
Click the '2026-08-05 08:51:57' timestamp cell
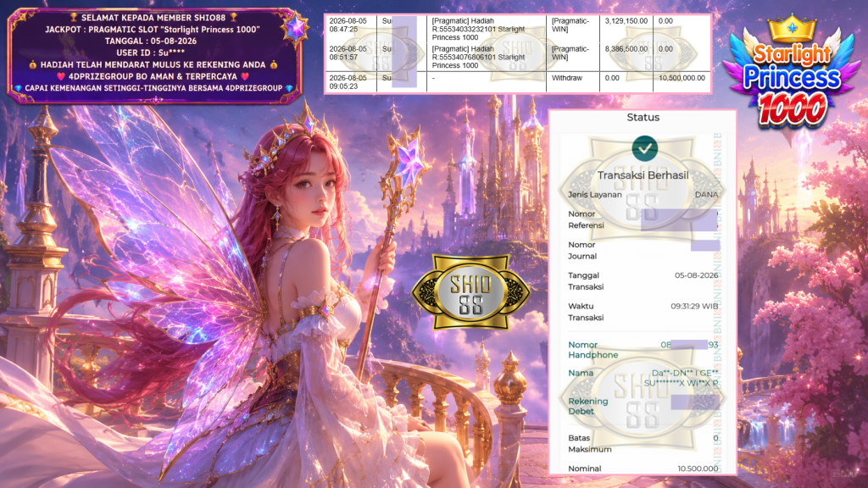tap(348, 53)
